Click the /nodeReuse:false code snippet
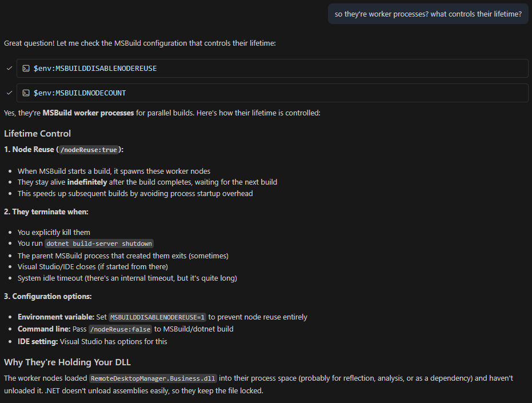The height and width of the screenshot is (403, 532). coord(120,329)
